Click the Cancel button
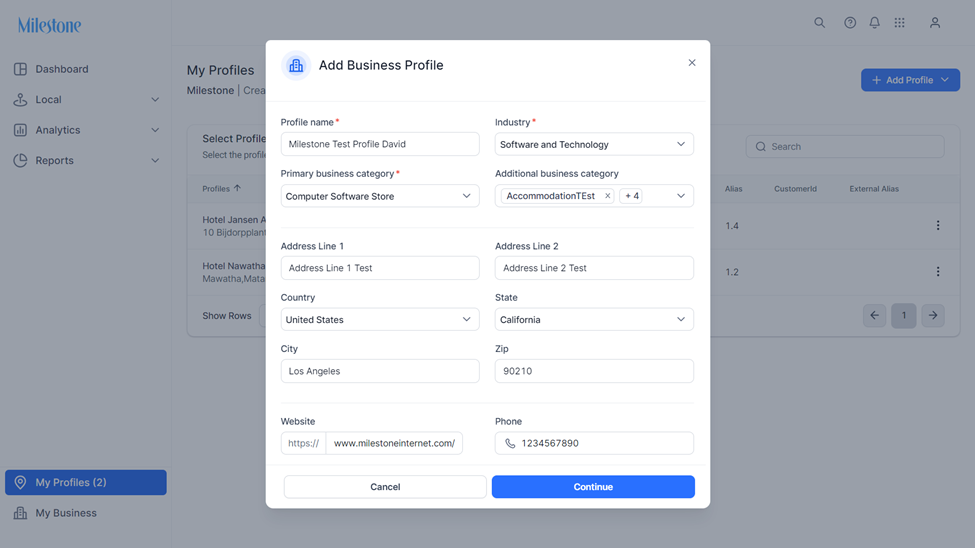Image resolution: width=975 pixels, height=548 pixels. click(x=385, y=487)
